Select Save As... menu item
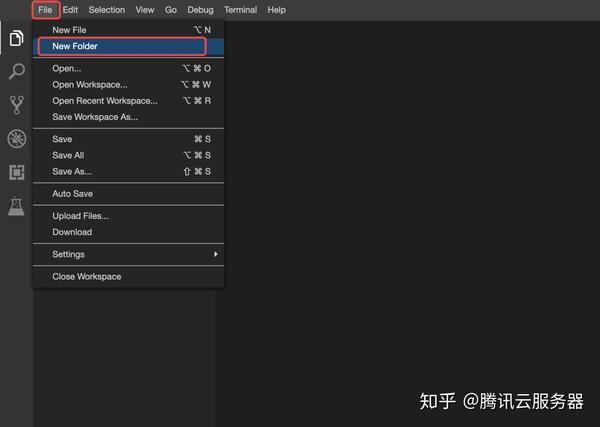 [129, 171]
